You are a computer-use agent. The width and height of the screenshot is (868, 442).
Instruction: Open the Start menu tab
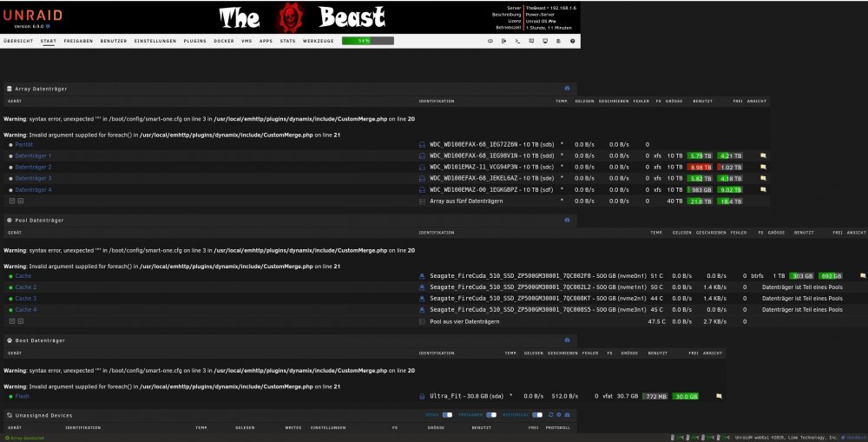pyautogui.click(x=48, y=41)
